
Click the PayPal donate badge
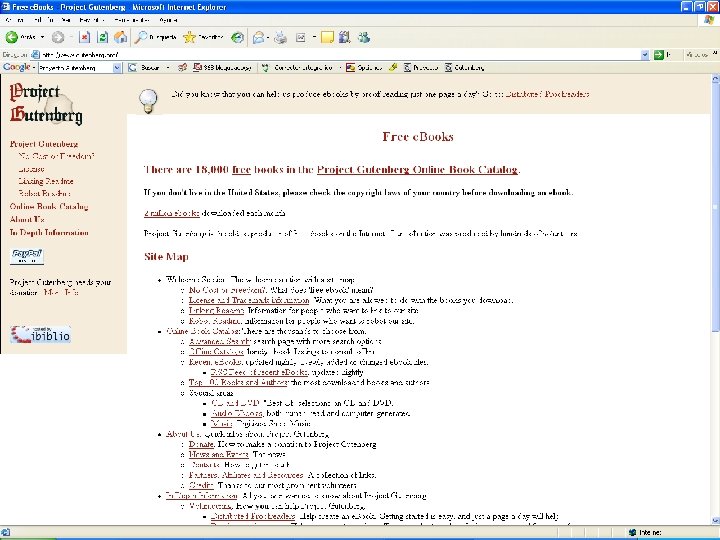[x=27, y=256]
